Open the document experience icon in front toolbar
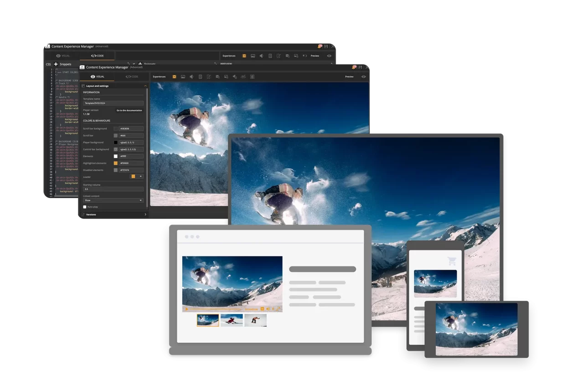Image resolution: width=588 pixels, height=382 pixels. [x=200, y=76]
